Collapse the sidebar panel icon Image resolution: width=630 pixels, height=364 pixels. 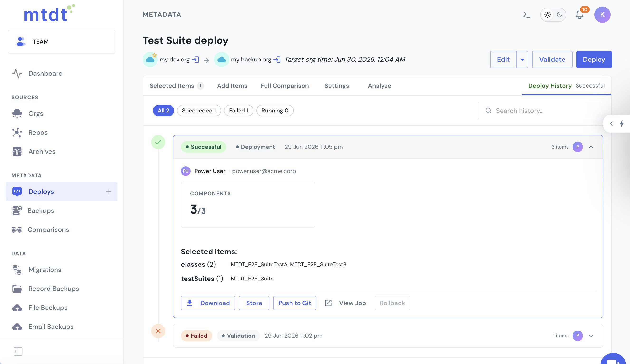click(x=18, y=351)
